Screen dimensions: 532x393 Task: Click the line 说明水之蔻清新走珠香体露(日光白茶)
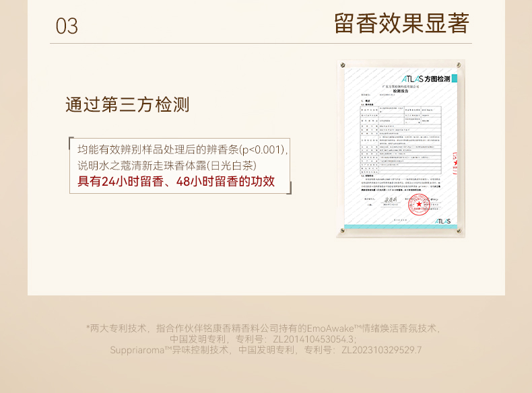coord(167,166)
